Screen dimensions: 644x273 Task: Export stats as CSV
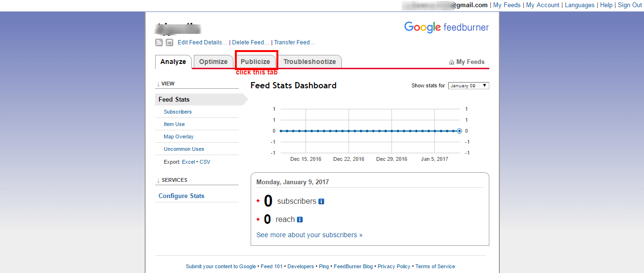click(x=205, y=162)
